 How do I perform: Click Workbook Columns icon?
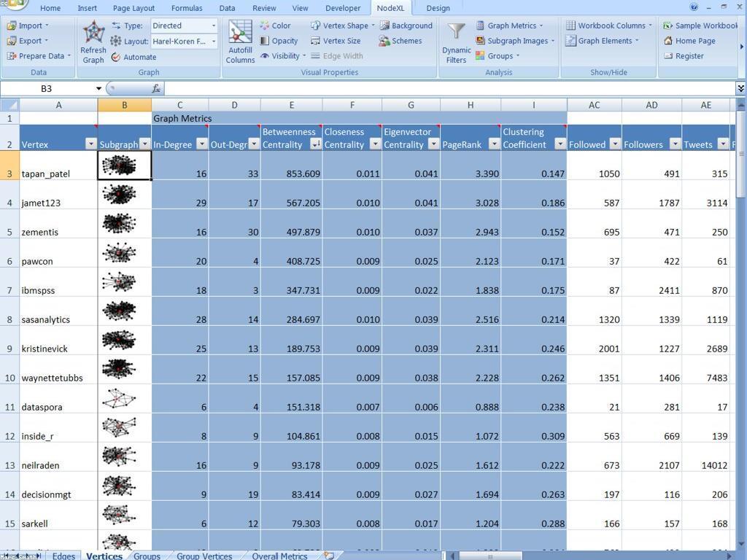(570, 26)
